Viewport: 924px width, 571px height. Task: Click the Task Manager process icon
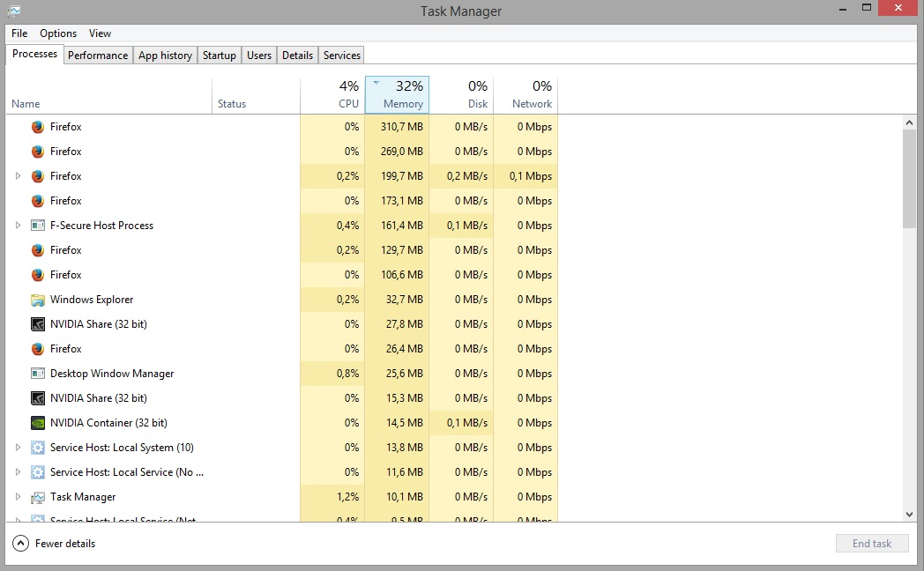38,497
